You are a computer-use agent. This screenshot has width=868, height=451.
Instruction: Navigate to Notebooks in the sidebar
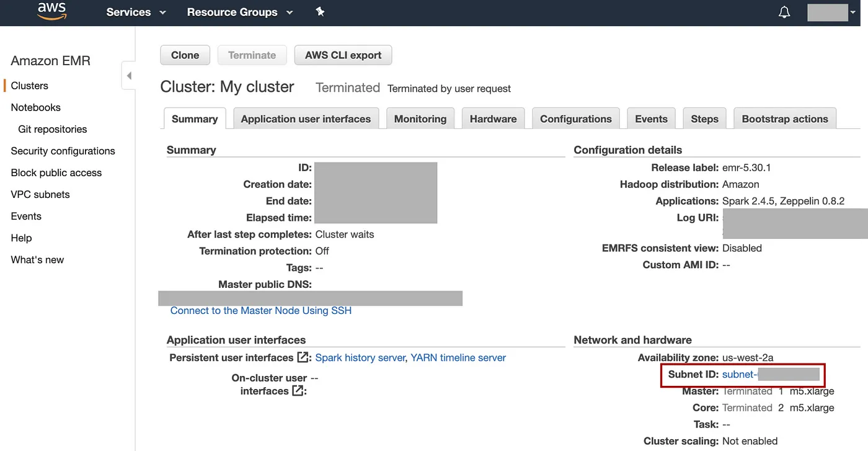click(x=35, y=107)
